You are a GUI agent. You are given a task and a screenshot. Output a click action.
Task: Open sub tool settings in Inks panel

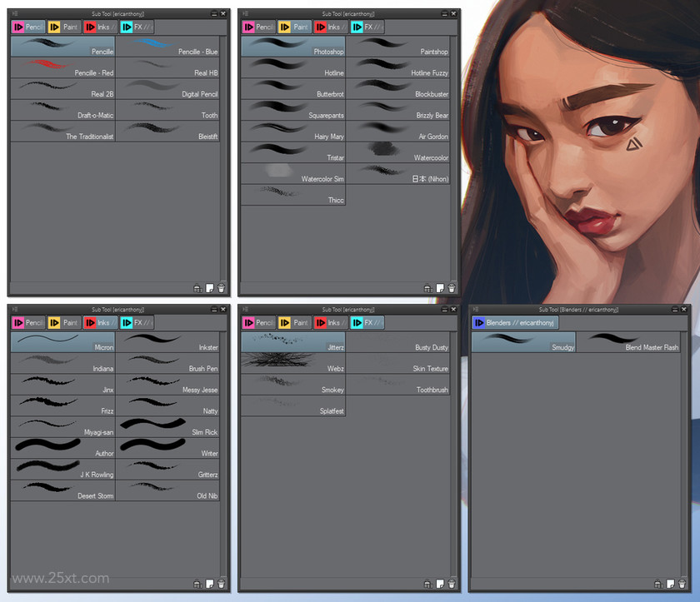pyautogui.click(x=197, y=584)
